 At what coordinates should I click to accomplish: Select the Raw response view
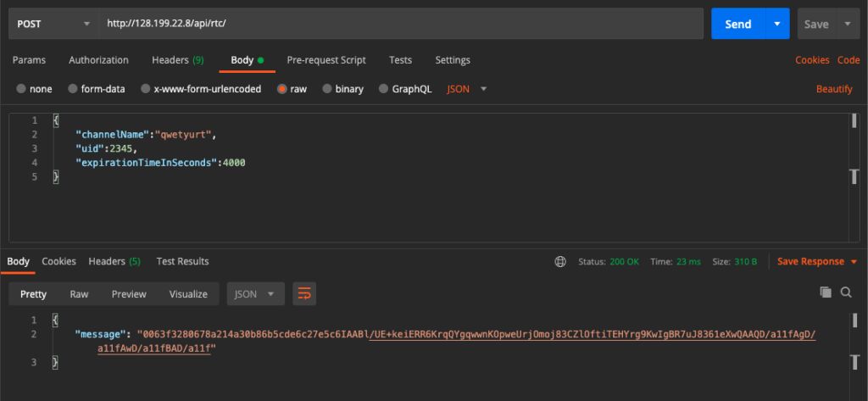click(79, 294)
